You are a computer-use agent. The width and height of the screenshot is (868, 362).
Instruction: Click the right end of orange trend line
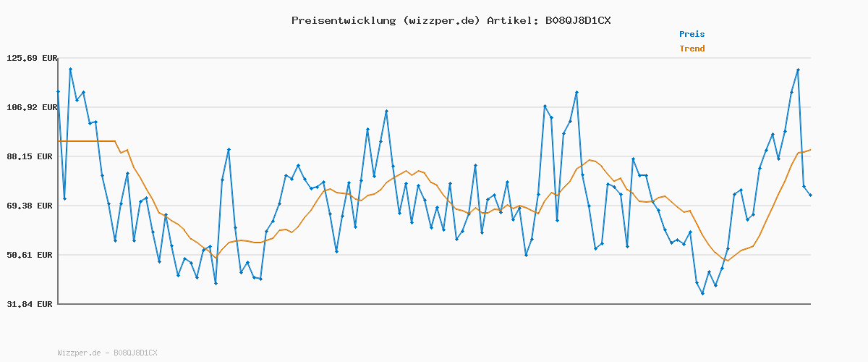810,150
